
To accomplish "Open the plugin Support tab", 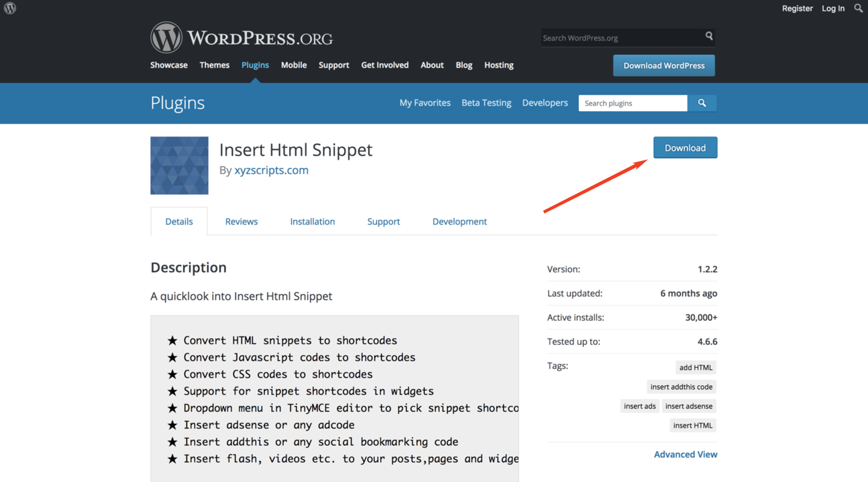I will pyautogui.click(x=384, y=222).
